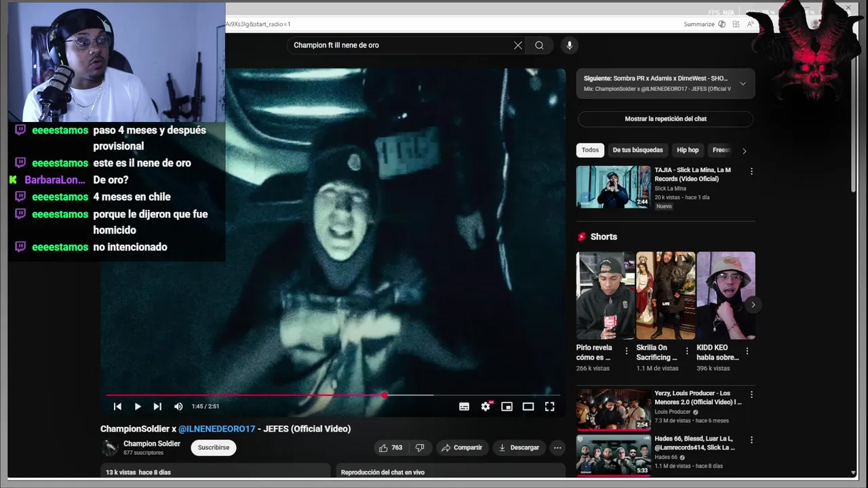
Task: Click the search magnifier button
Action: (539, 45)
